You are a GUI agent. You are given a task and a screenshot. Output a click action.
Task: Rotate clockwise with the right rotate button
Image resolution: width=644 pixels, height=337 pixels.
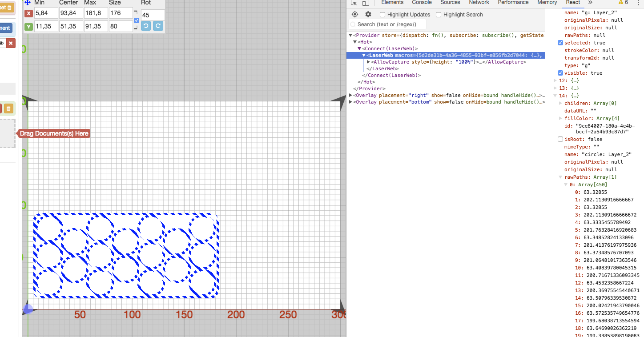click(158, 26)
